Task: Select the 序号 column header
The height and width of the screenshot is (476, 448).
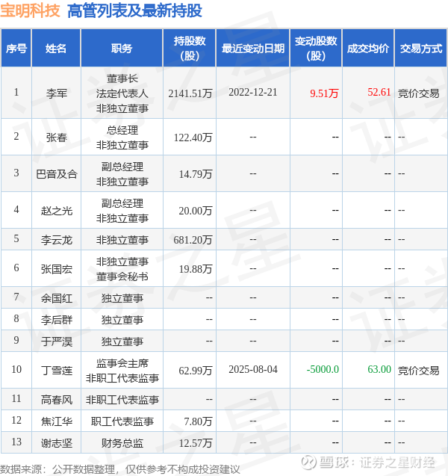Action: (x=16, y=48)
